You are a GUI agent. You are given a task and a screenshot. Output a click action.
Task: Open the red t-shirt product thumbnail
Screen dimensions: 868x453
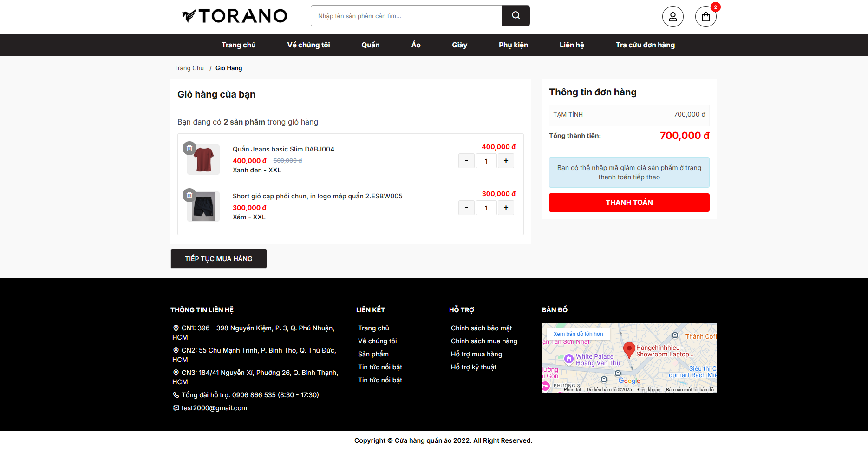204,160
